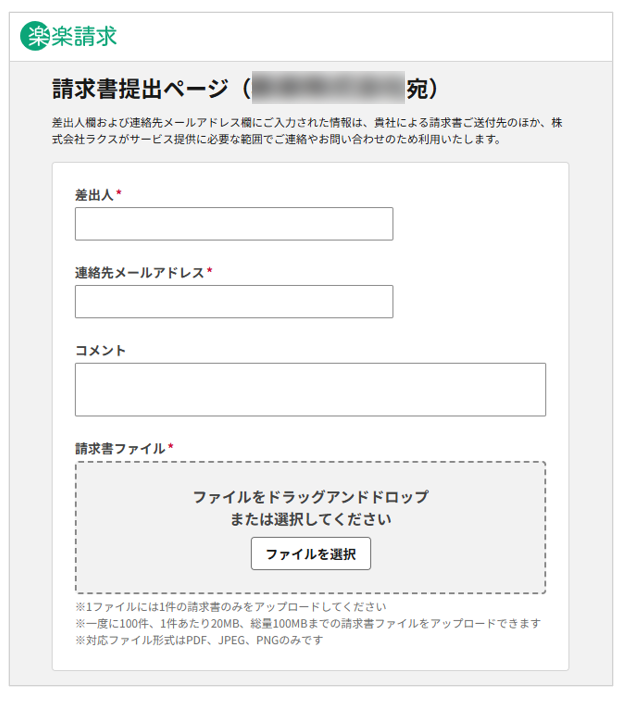Click the note listing PDF、JPEG、PNG formats
623x702 pixels.
[x=199, y=640]
